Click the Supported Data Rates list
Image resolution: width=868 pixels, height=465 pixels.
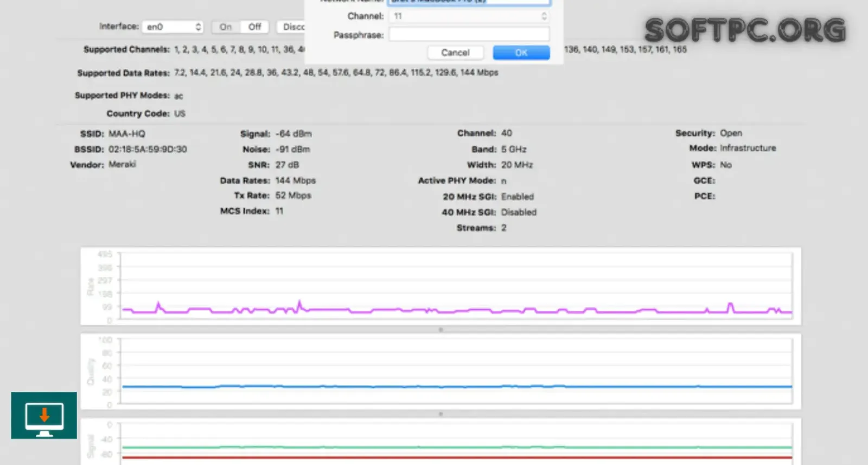(x=336, y=73)
